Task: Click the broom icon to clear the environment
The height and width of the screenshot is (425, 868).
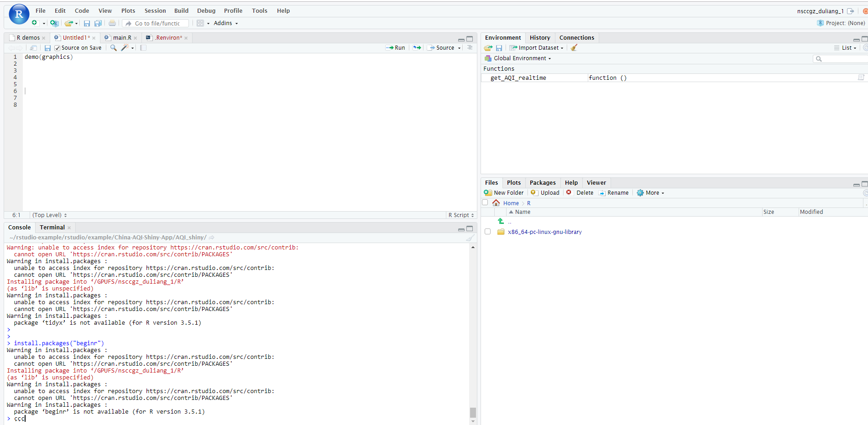Action: tap(574, 48)
